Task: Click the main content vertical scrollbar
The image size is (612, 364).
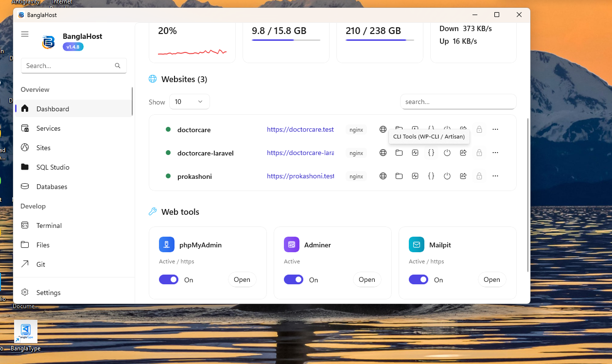Action: pos(528,194)
